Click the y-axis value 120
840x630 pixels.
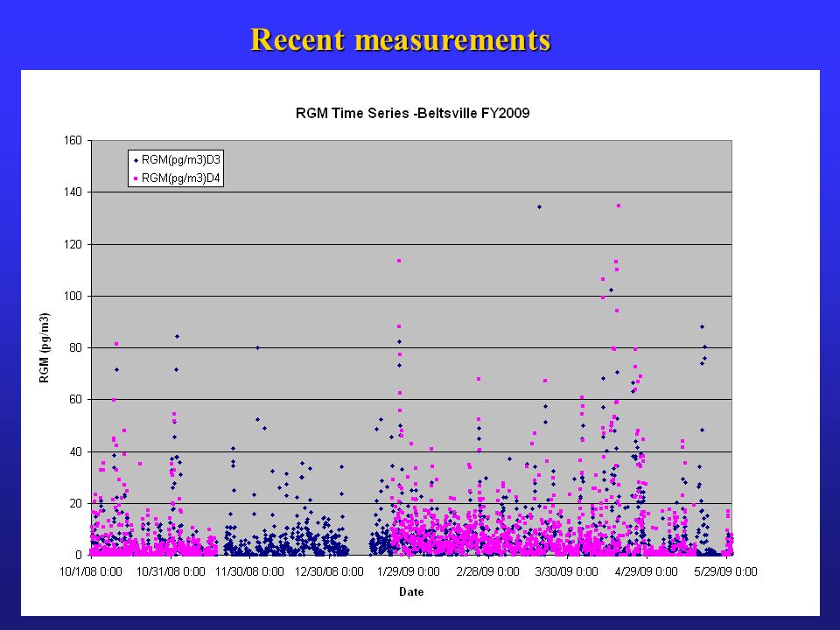[x=73, y=244]
